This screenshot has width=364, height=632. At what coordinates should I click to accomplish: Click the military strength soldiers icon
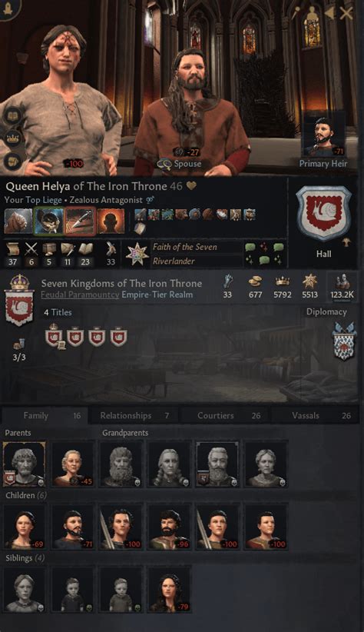[x=342, y=281]
